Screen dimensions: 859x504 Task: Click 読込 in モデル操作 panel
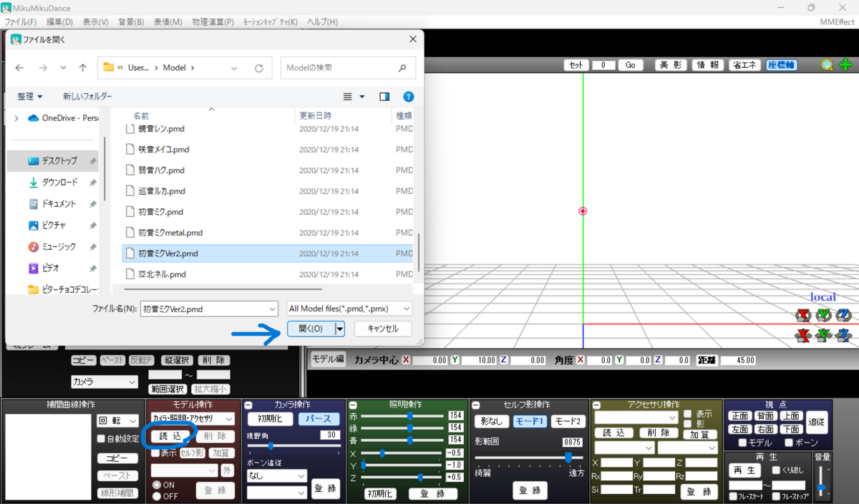(x=170, y=436)
